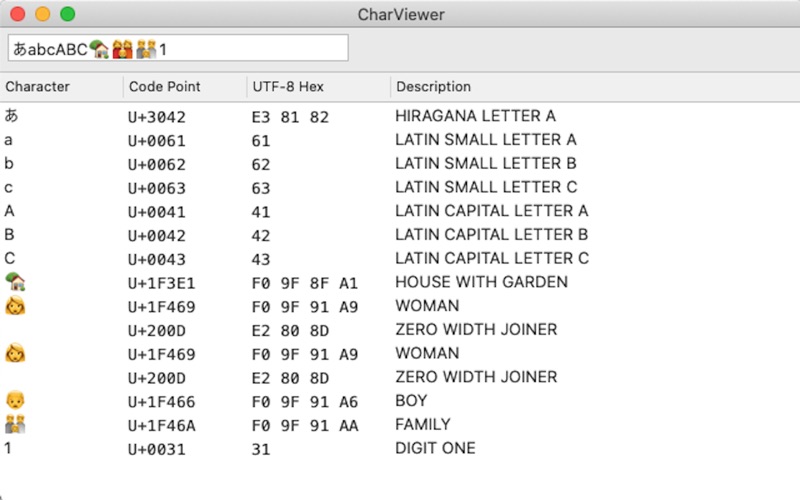Click the F0 9F 8F A1 hex value
The height and width of the screenshot is (500, 800).
click(x=305, y=283)
